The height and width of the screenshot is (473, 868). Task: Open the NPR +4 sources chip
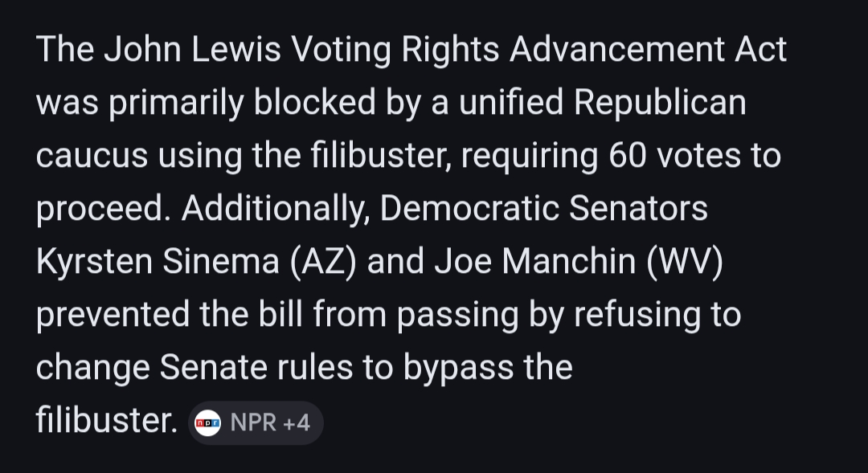pyautogui.click(x=256, y=423)
